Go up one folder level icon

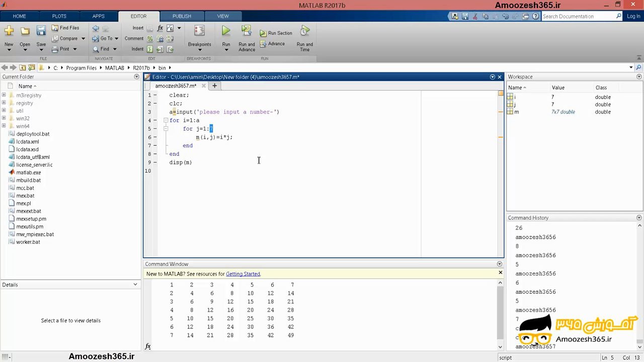[x=23, y=67]
